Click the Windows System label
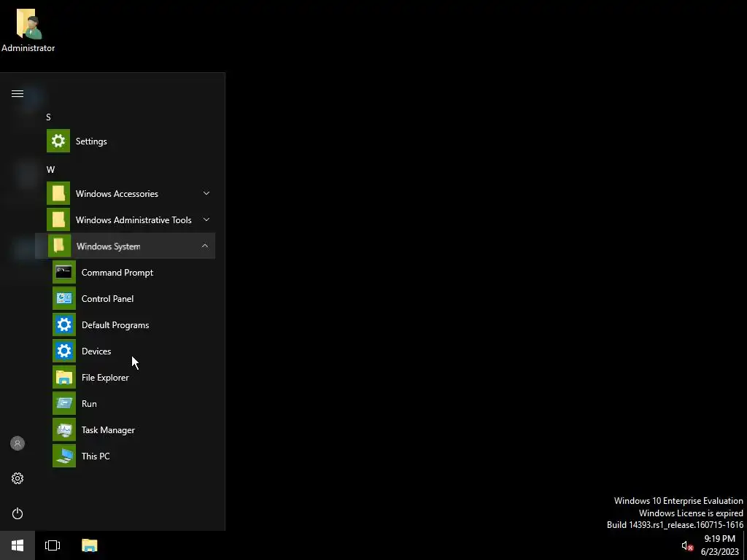 pyautogui.click(x=108, y=246)
